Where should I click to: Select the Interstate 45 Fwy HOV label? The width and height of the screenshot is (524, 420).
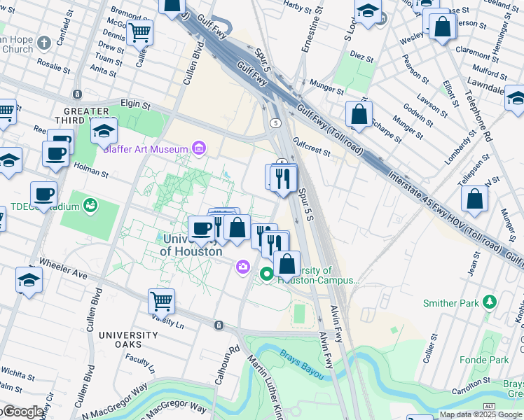coord(444,211)
